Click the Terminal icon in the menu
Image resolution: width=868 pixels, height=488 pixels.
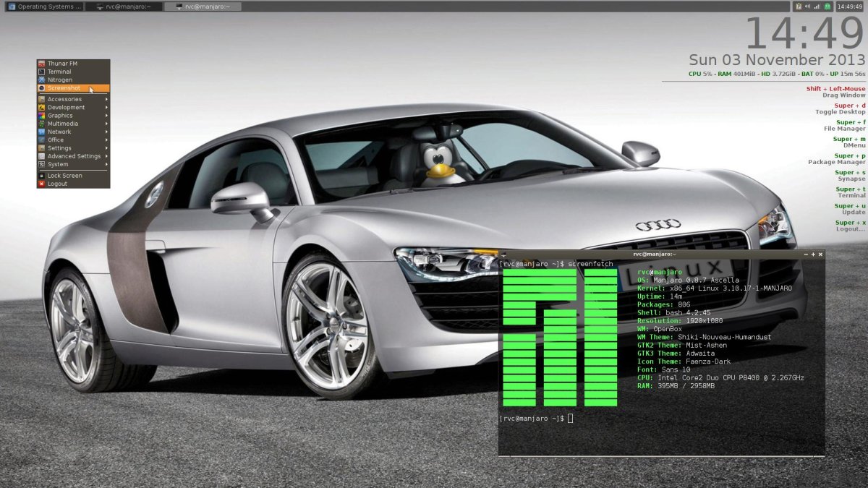[x=41, y=72]
